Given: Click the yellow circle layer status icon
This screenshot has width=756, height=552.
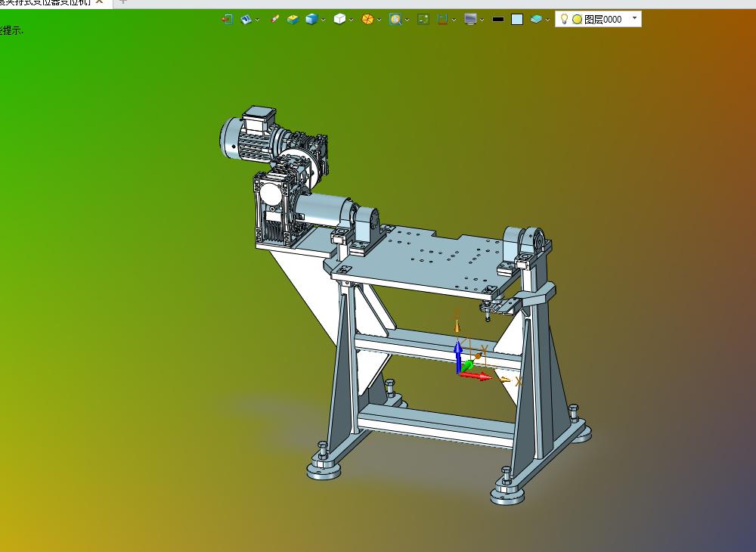Looking at the screenshot, I should point(577,20).
